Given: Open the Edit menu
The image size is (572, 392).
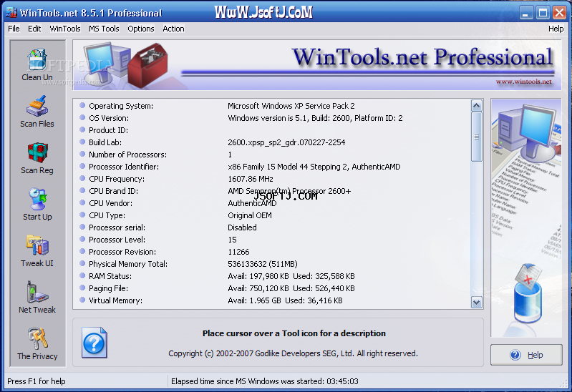Looking at the screenshot, I should 34,29.
